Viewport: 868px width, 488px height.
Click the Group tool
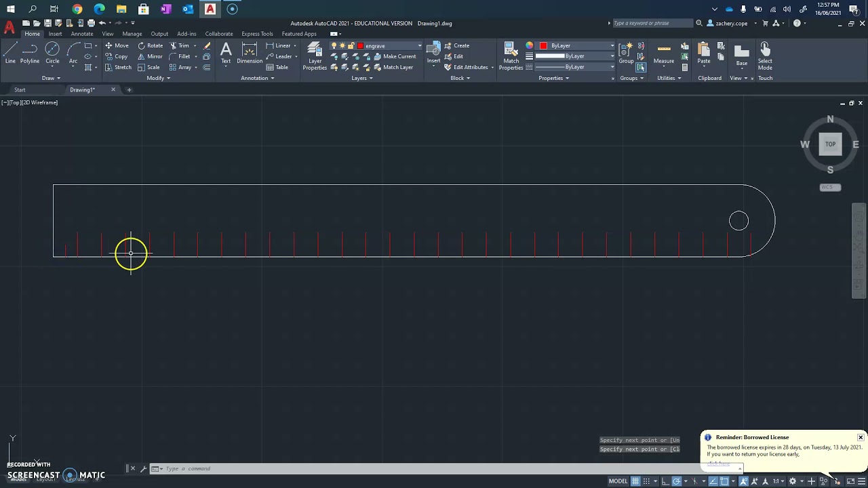click(x=626, y=53)
